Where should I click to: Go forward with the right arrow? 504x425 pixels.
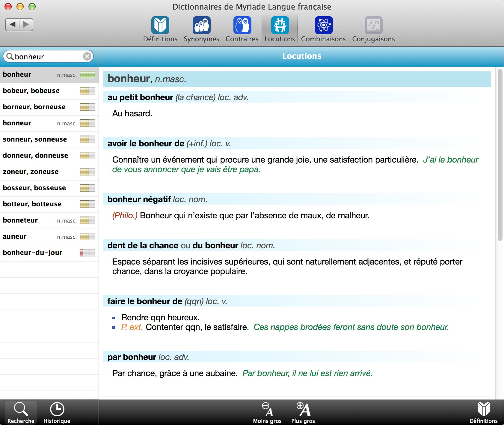click(26, 24)
